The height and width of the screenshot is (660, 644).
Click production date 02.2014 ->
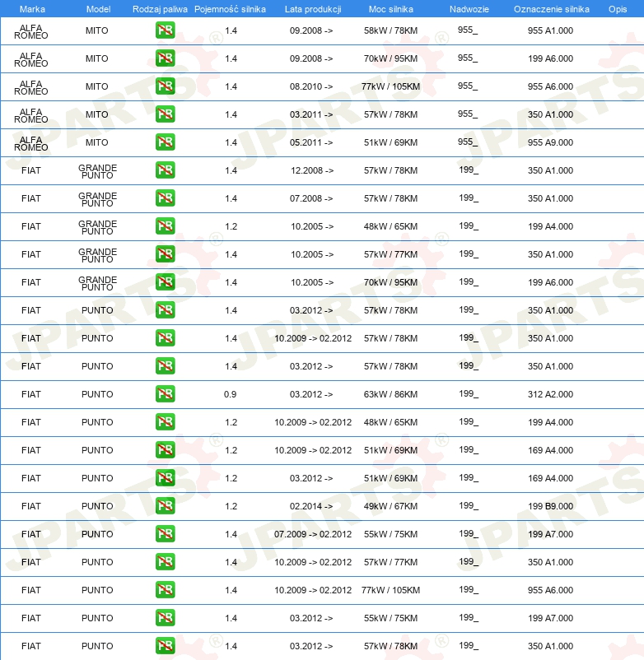click(x=311, y=506)
